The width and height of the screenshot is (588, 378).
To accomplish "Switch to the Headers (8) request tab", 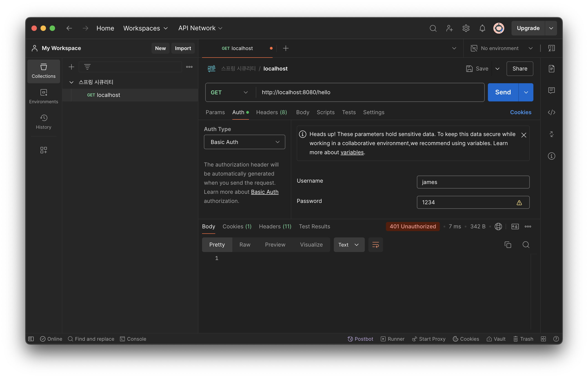I will tap(271, 112).
